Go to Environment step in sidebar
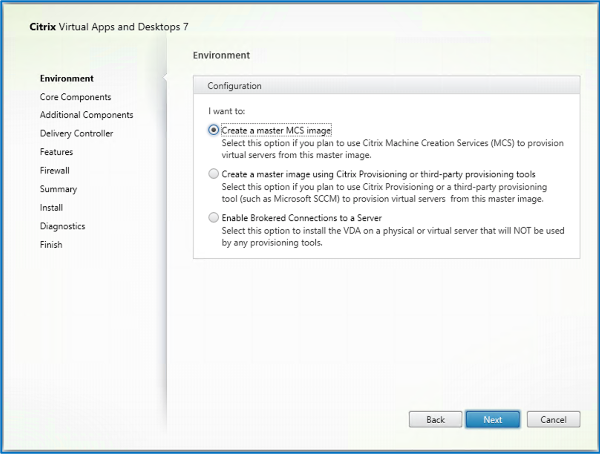 tap(67, 78)
